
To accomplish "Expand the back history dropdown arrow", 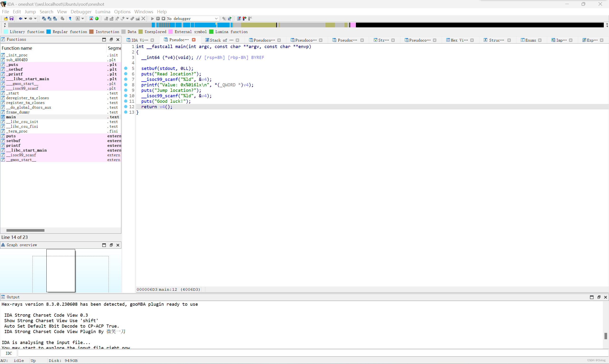I will point(25,19).
